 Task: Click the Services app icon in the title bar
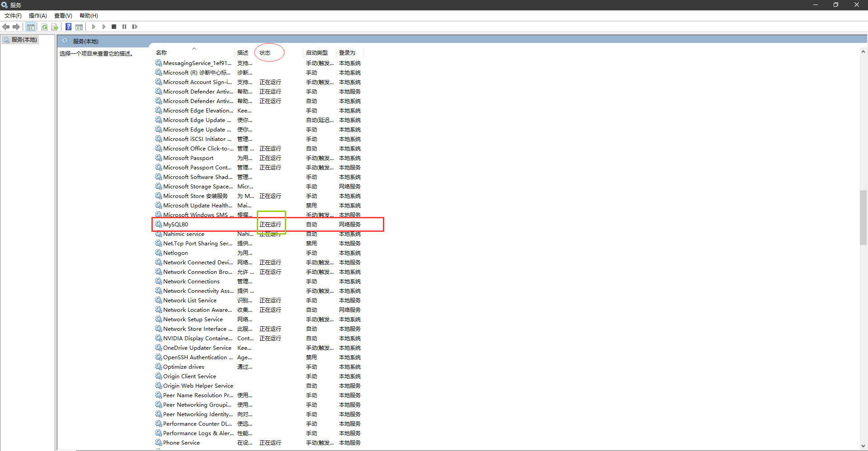tap(5, 5)
